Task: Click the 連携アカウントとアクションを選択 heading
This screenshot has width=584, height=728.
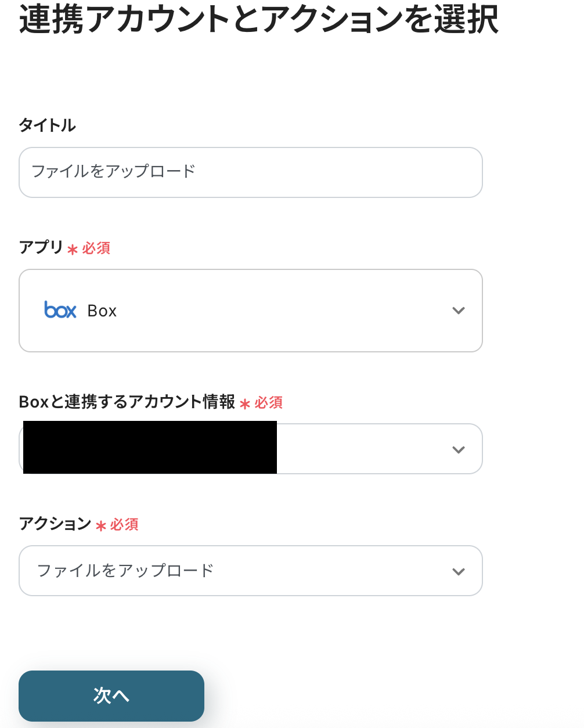Action: click(x=259, y=20)
